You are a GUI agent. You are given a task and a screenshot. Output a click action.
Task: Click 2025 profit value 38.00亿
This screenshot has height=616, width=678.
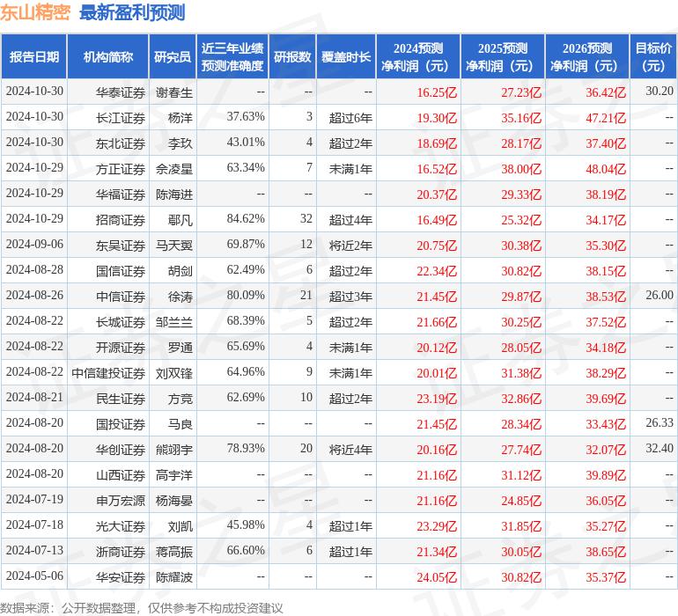tap(521, 169)
